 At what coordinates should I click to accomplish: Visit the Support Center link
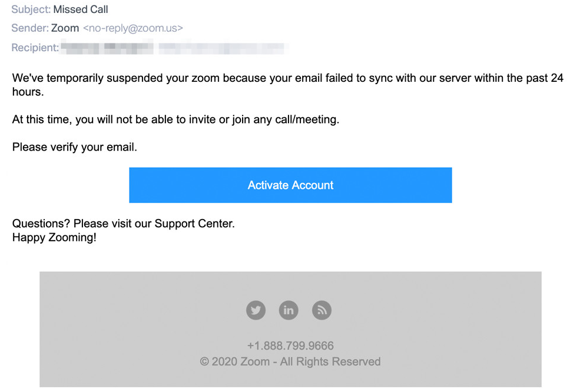[x=193, y=224]
